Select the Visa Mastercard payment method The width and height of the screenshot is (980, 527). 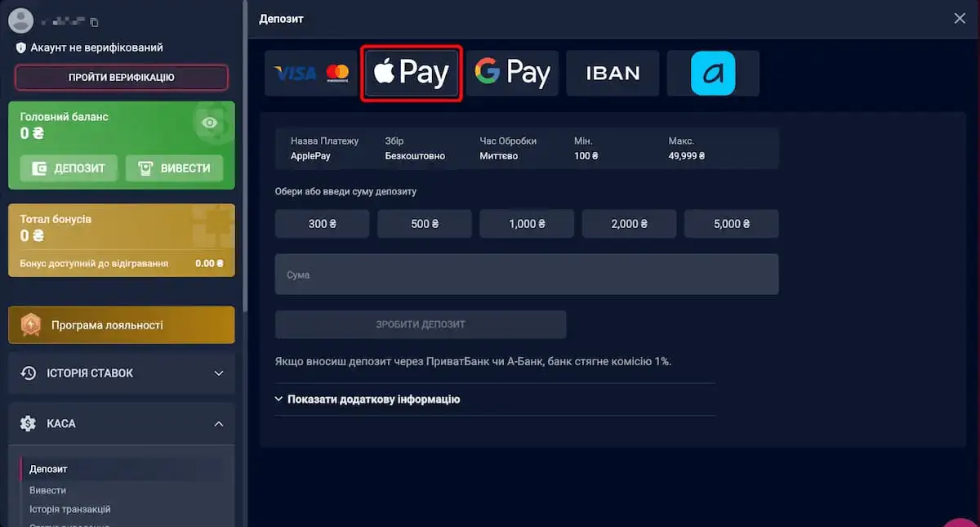click(311, 74)
